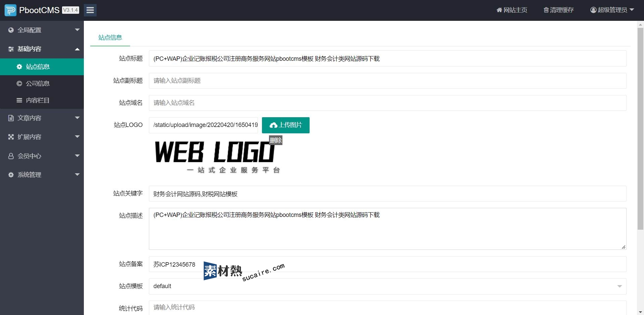Click the WEB LOGO preview image
Viewport: 644px width, 315px height.
pyautogui.click(x=216, y=156)
